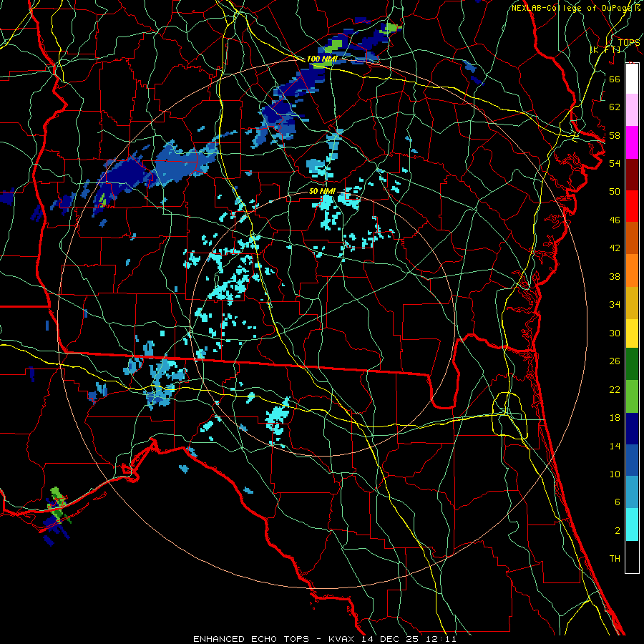Screen dimensions: 644x644
Task: Click the light blue 6-10 kft swatch
Action: coord(632,492)
